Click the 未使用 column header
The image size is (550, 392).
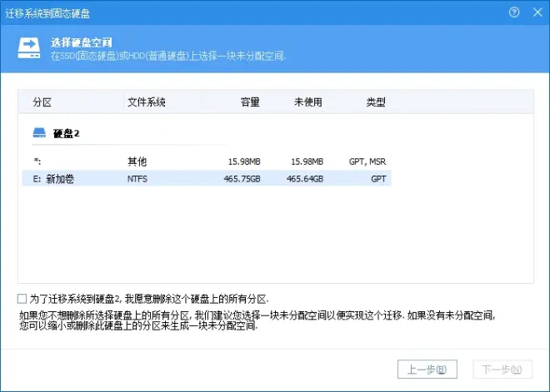point(308,102)
